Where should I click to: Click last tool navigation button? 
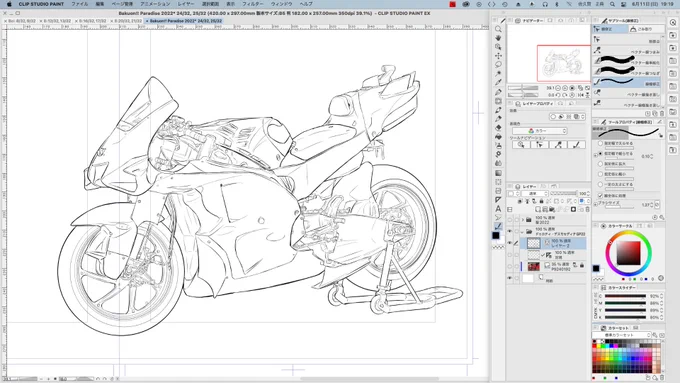tap(576, 145)
